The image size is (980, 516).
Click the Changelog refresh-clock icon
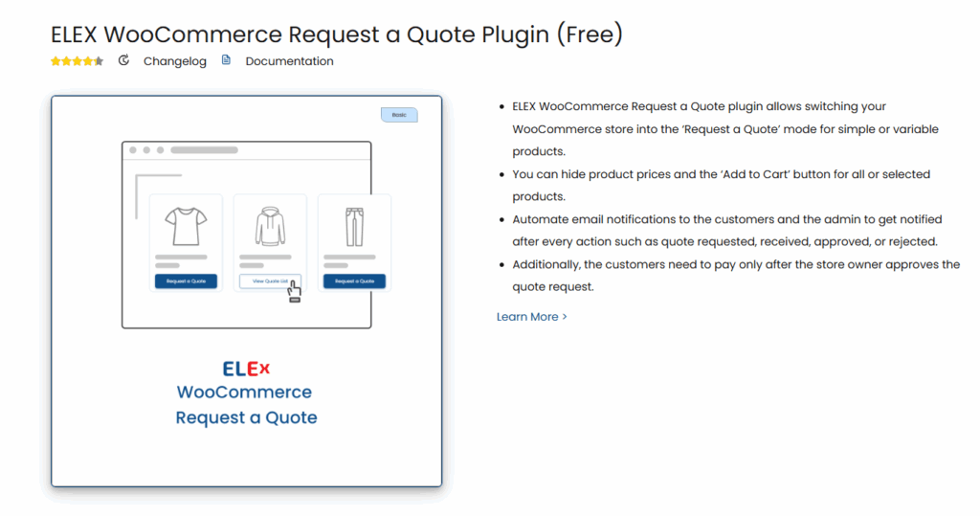[123, 60]
